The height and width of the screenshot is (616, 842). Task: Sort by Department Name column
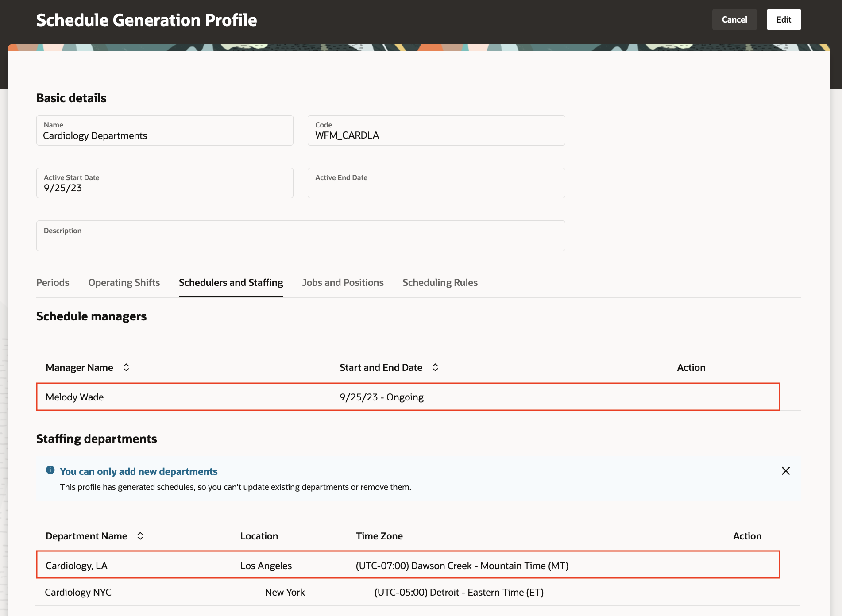click(140, 536)
